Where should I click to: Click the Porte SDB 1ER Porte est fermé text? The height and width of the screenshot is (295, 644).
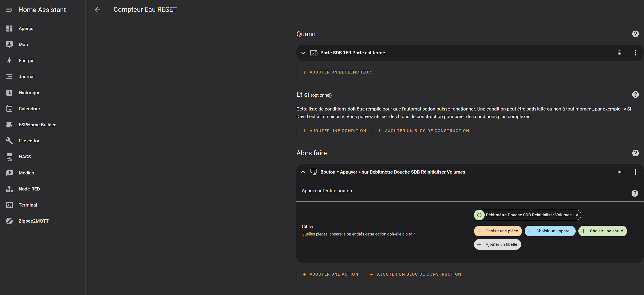pos(352,53)
